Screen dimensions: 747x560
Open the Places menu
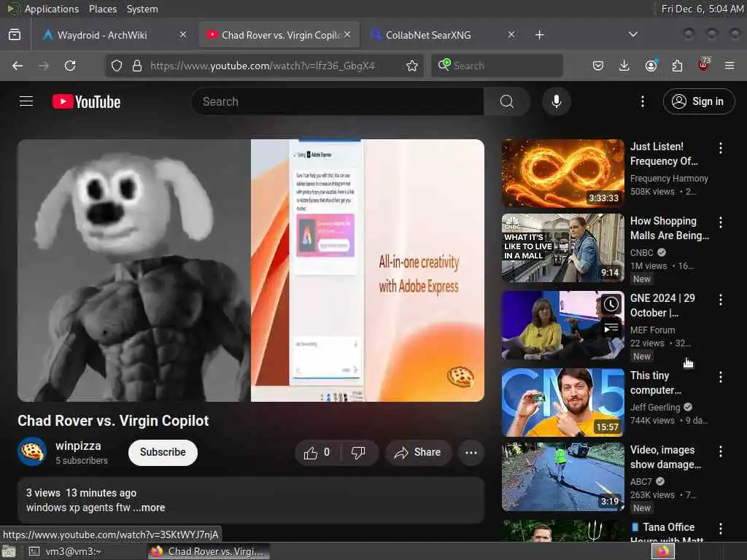point(103,9)
